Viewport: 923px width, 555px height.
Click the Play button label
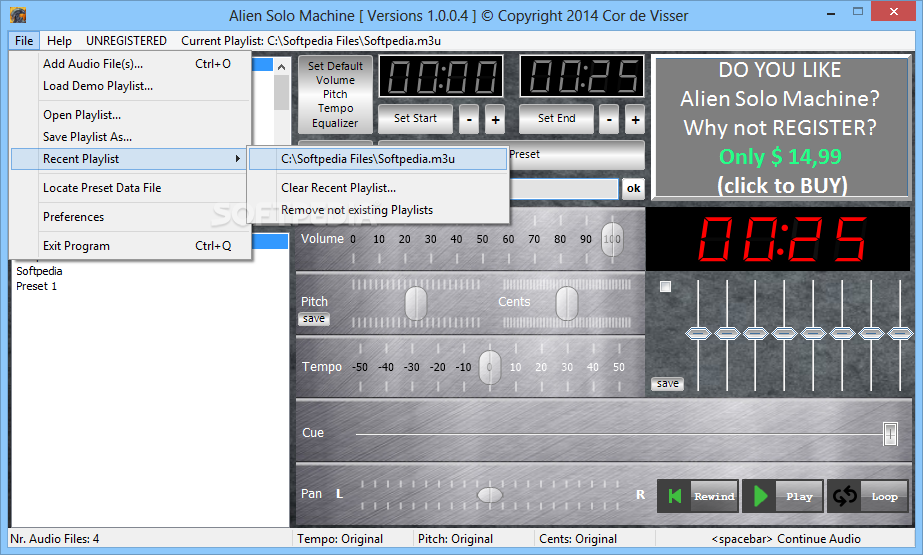pyautogui.click(x=799, y=497)
